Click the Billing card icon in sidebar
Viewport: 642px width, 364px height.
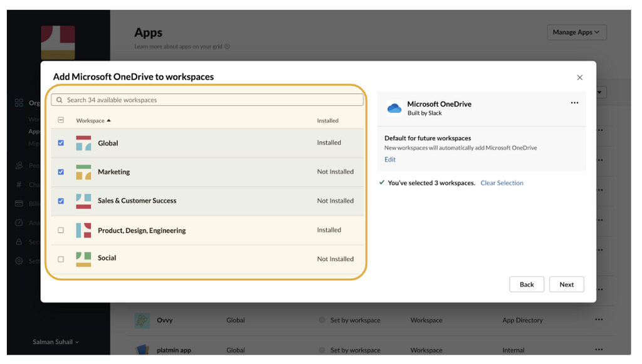click(x=19, y=203)
